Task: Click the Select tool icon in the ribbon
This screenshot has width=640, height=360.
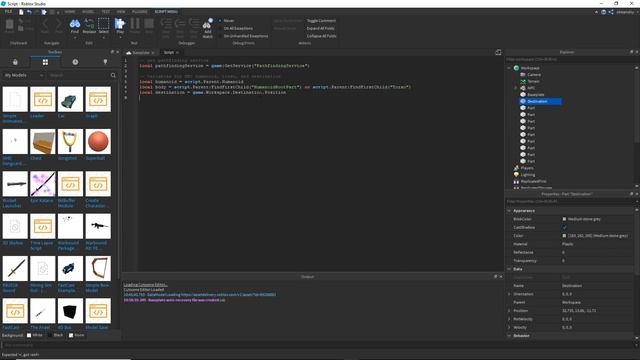Action: (x=104, y=24)
